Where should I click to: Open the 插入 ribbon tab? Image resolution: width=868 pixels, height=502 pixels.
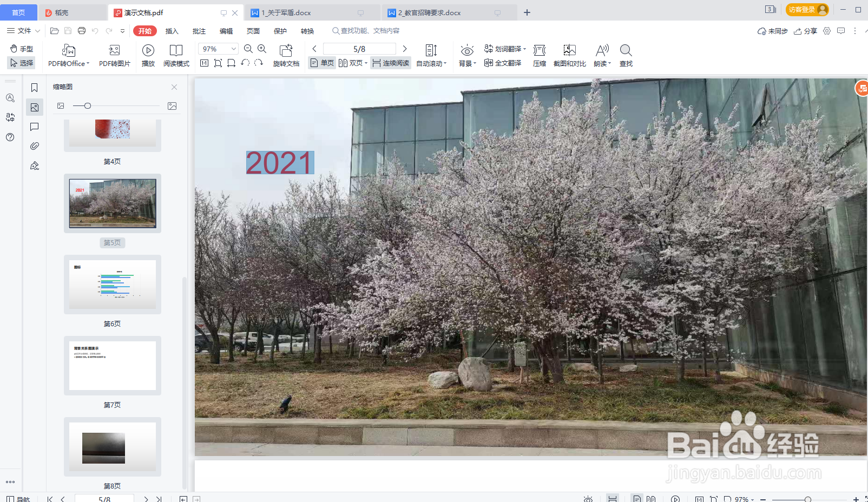tap(172, 31)
